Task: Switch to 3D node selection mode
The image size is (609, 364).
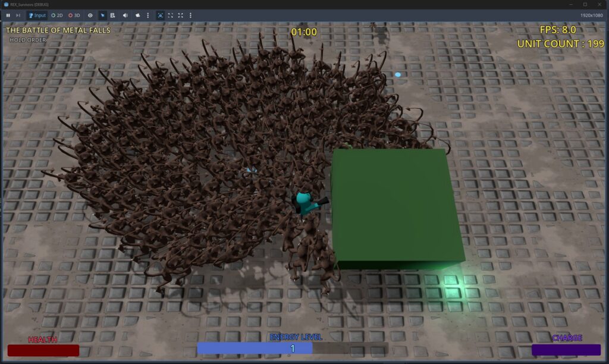Action: click(x=74, y=15)
